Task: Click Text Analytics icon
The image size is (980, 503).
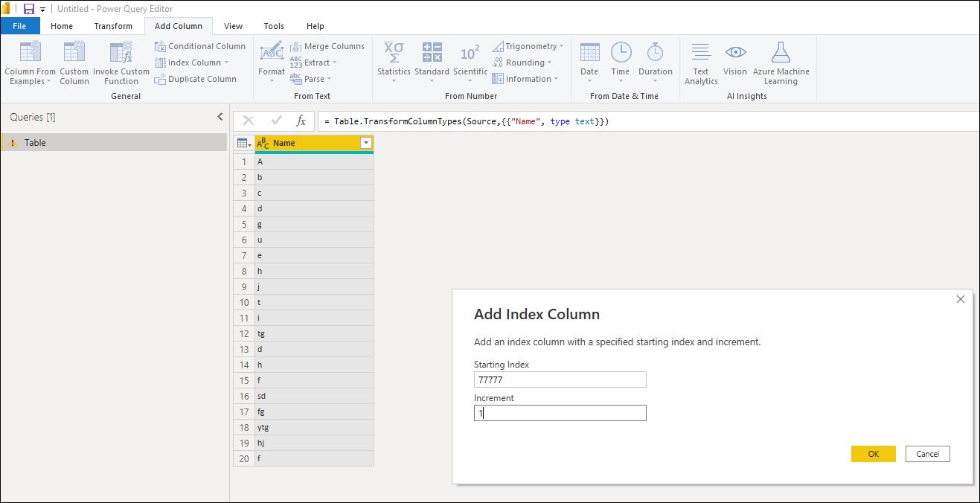Action: 701,52
